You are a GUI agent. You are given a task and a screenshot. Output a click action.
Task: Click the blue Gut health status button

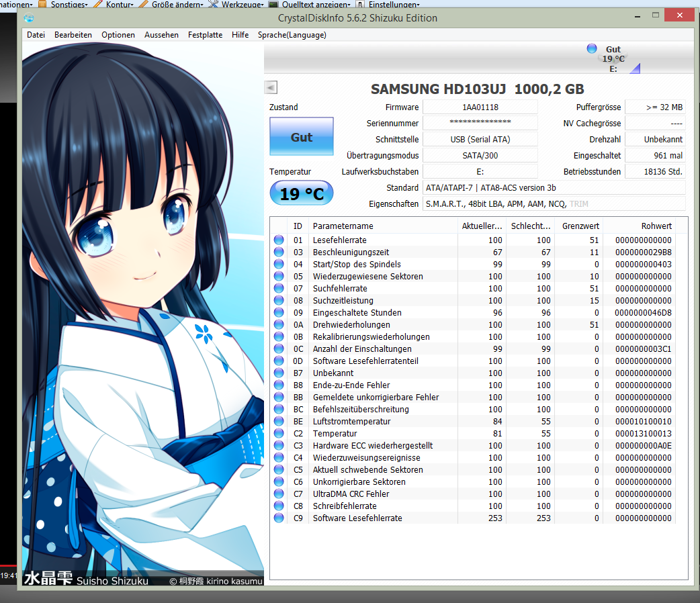pyautogui.click(x=302, y=136)
